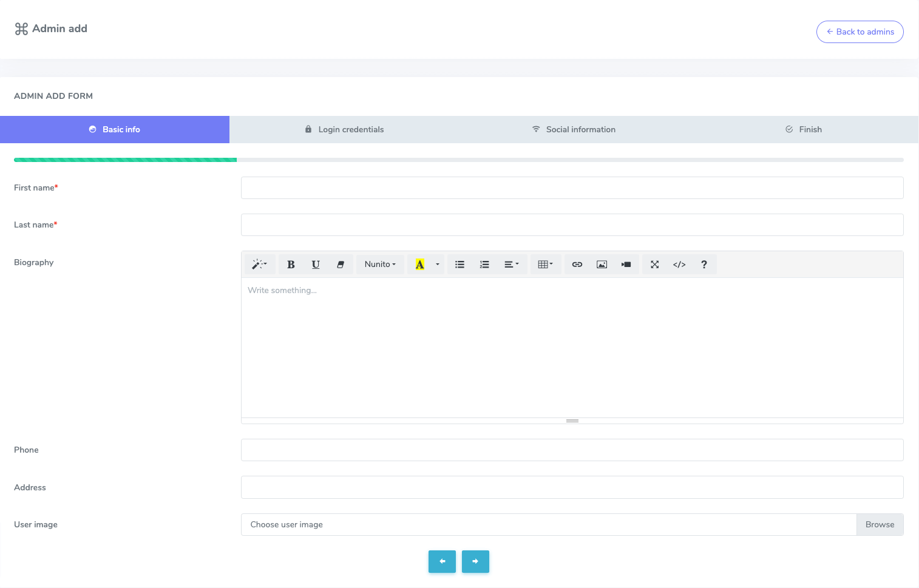
Task: Switch to the Login credentials tab
Action: [x=344, y=129]
